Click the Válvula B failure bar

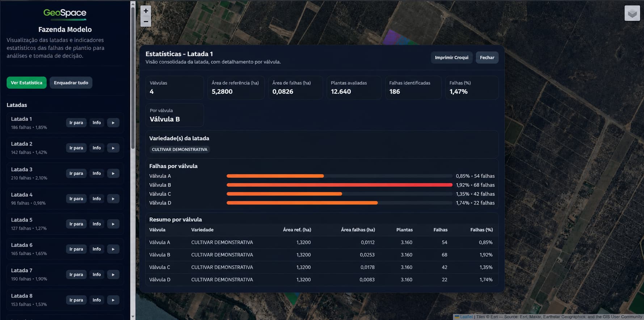click(339, 185)
